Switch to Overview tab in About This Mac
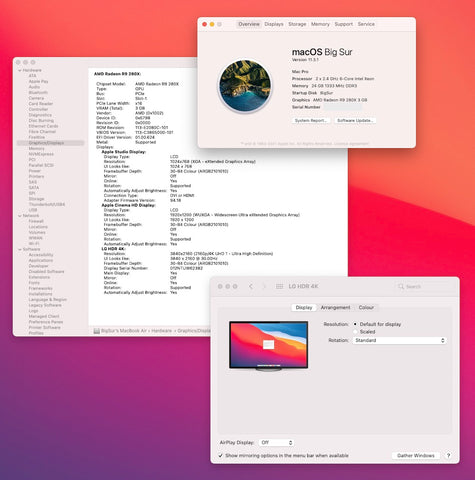 coord(249,24)
